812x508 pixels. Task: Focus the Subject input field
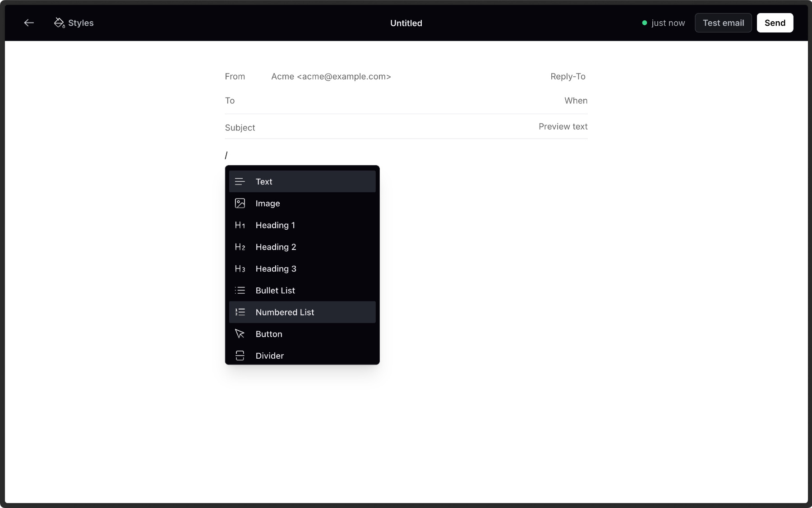[x=383, y=128]
